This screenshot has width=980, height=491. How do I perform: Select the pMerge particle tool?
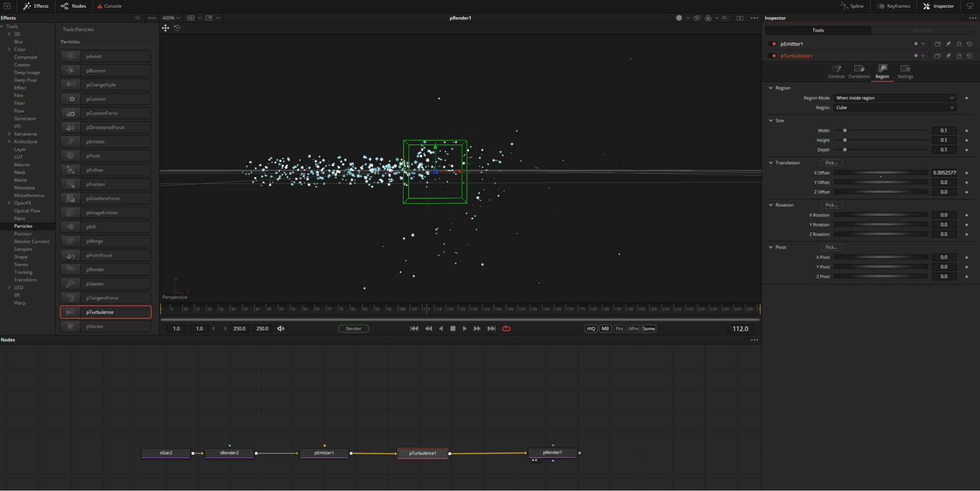106,241
